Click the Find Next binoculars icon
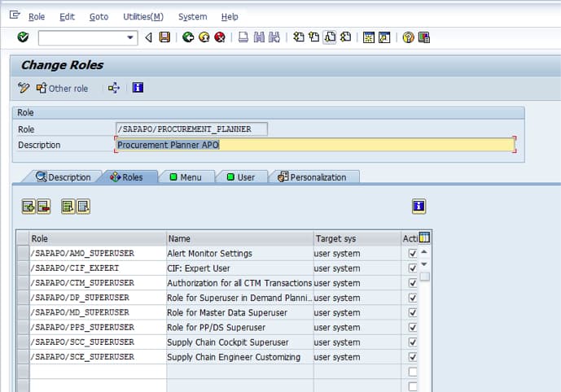 click(274, 37)
